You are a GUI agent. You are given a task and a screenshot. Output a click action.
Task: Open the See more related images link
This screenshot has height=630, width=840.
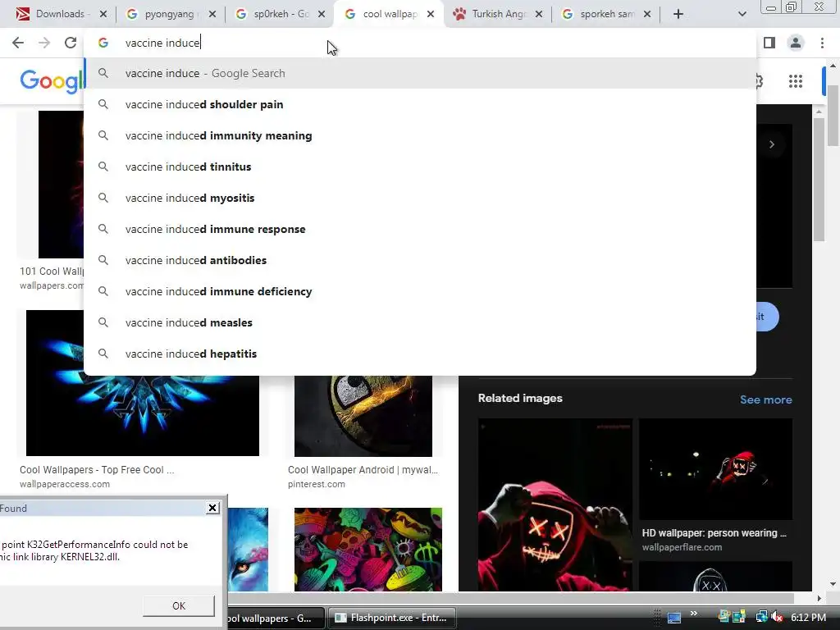tap(765, 399)
